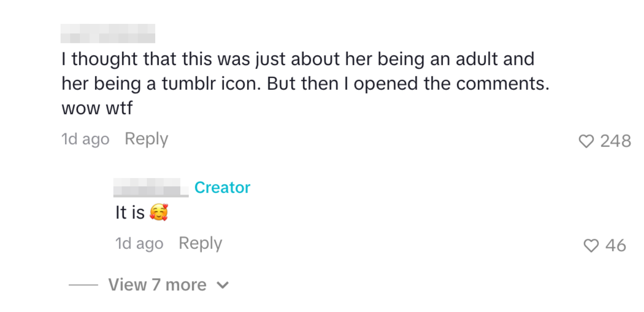Click the "wow wtf" line of the comment
Image resolution: width=644 pixels, height=312 pixels.
(x=97, y=108)
